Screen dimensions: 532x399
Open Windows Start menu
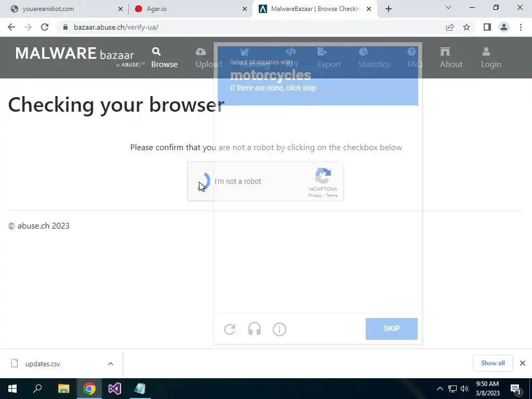coord(12,389)
